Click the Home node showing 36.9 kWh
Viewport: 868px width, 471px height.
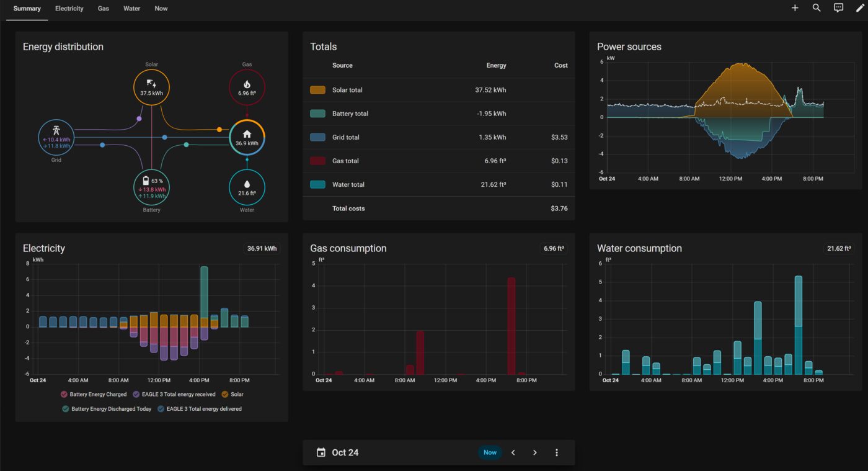(247, 137)
